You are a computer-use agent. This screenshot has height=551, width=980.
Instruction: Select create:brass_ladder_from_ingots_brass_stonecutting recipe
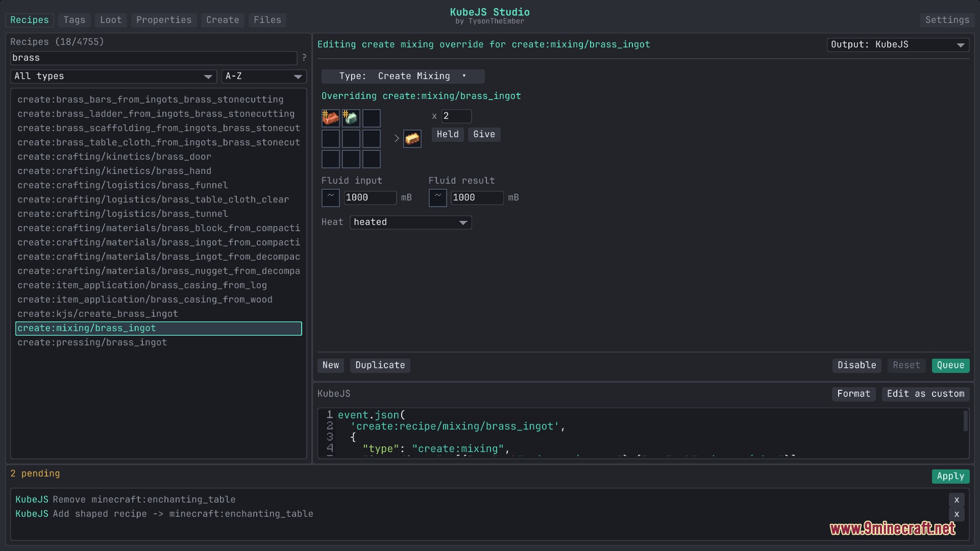159,114
